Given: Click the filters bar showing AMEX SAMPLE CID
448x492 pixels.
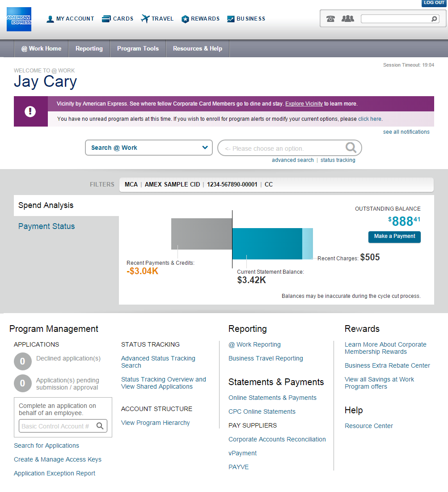Looking at the screenshot, I should click(x=276, y=184).
